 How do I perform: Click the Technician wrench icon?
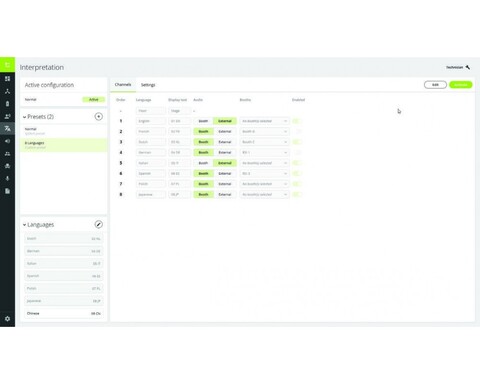click(468, 67)
